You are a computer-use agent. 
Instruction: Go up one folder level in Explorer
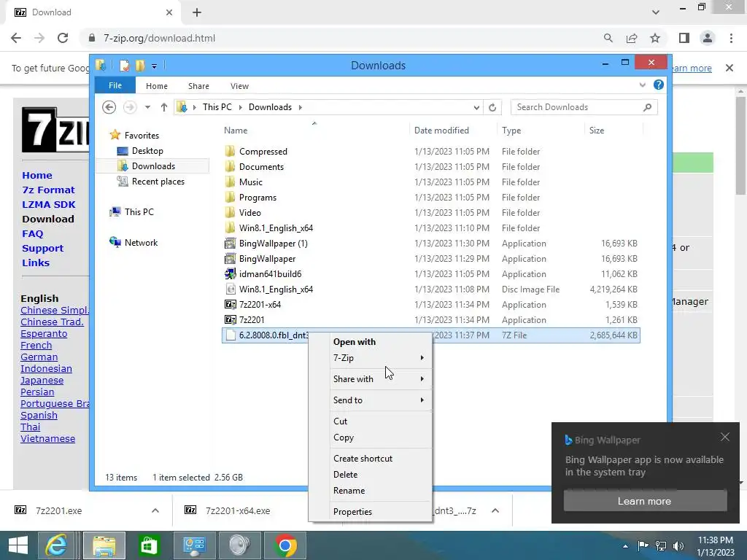[164, 107]
